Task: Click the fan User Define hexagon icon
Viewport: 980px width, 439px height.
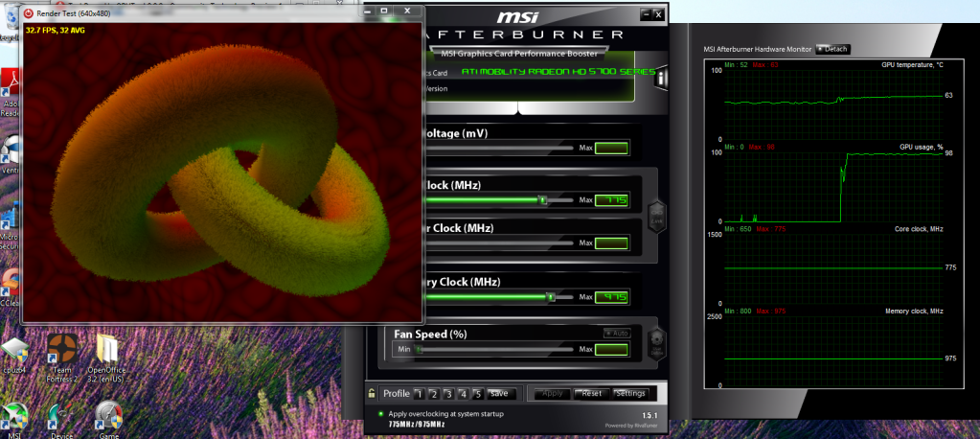Action: tap(657, 344)
